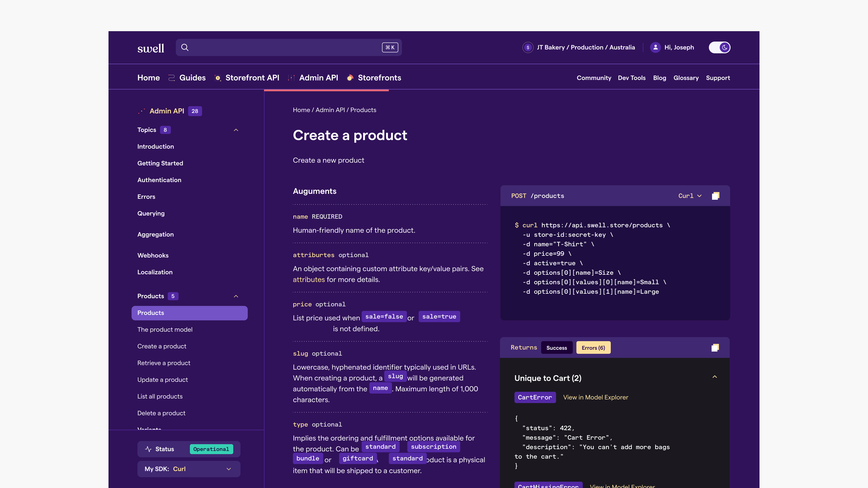868x488 pixels.
Task: Click the store dollar badge icon
Action: coord(528,47)
